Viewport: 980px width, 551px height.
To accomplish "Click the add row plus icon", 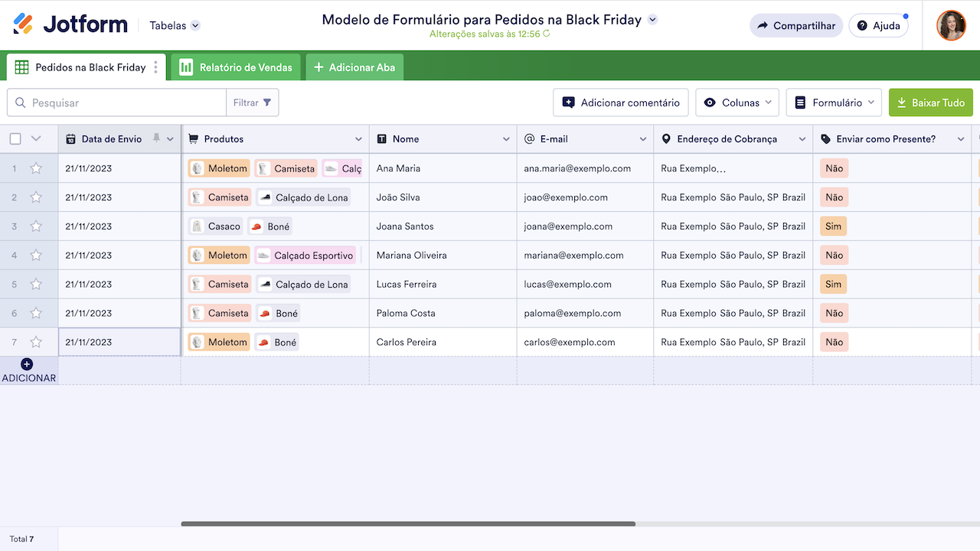I will click(x=27, y=364).
